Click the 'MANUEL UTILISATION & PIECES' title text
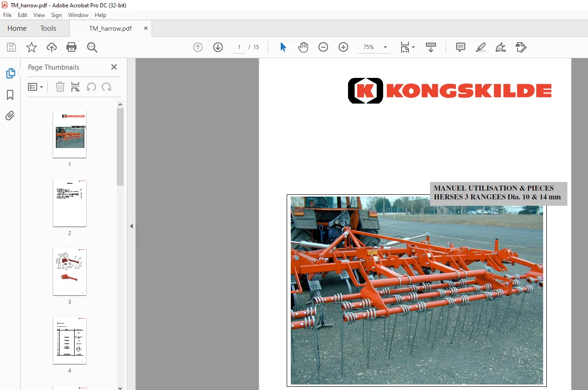Screen dimensions: 588x390 point(494,188)
